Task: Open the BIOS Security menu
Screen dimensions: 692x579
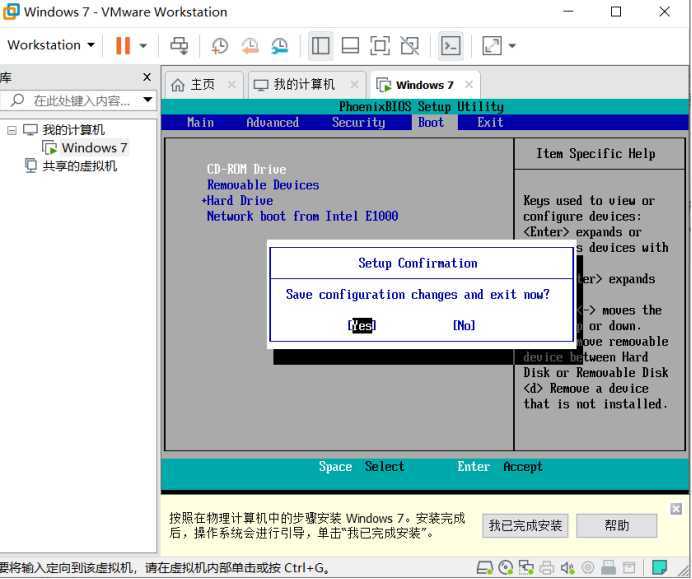Action: [358, 122]
